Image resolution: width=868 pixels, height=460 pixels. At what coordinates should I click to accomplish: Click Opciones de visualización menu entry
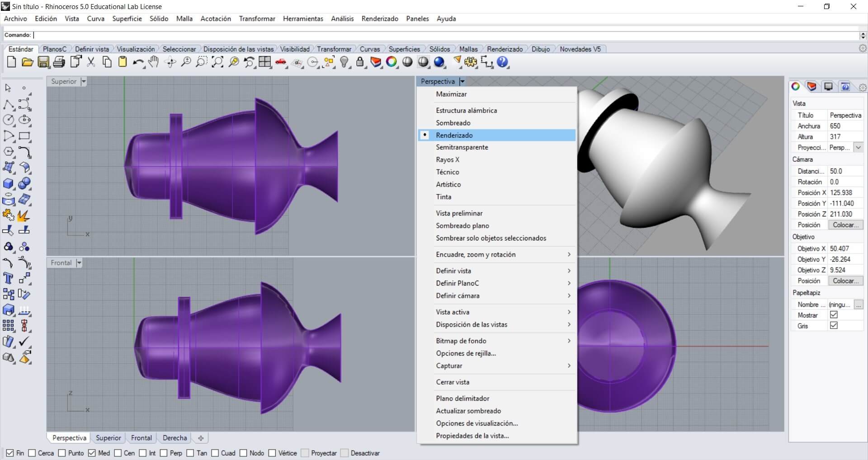click(496, 423)
